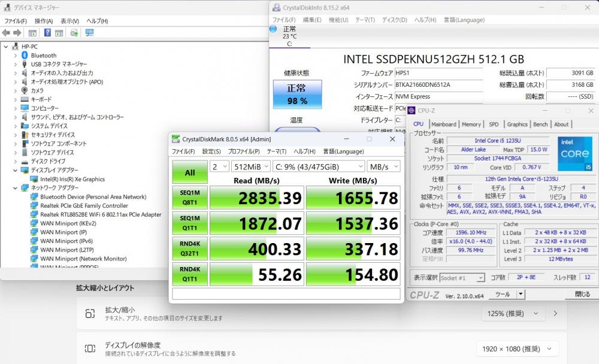Select the C: drive status indicator
599x364 pixels.
coord(289,37)
